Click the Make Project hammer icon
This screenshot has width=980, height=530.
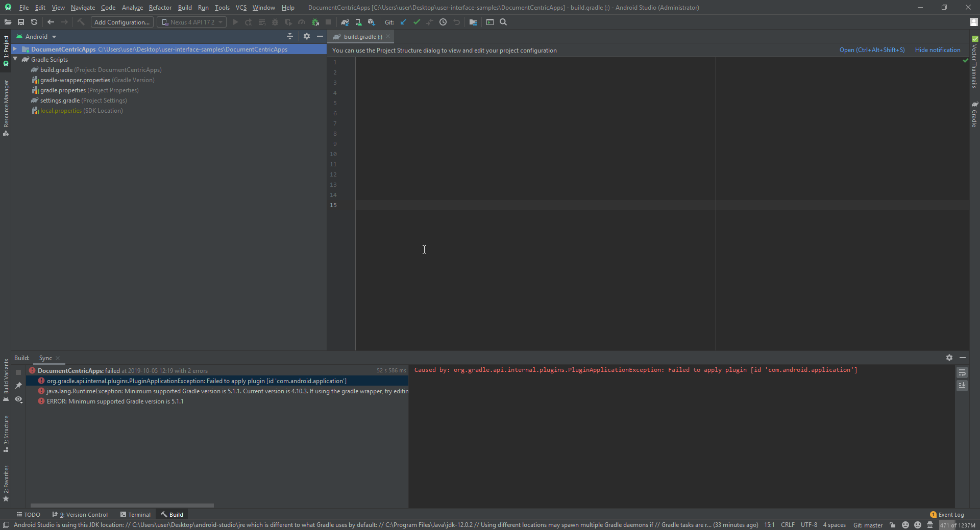[x=81, y=22]
